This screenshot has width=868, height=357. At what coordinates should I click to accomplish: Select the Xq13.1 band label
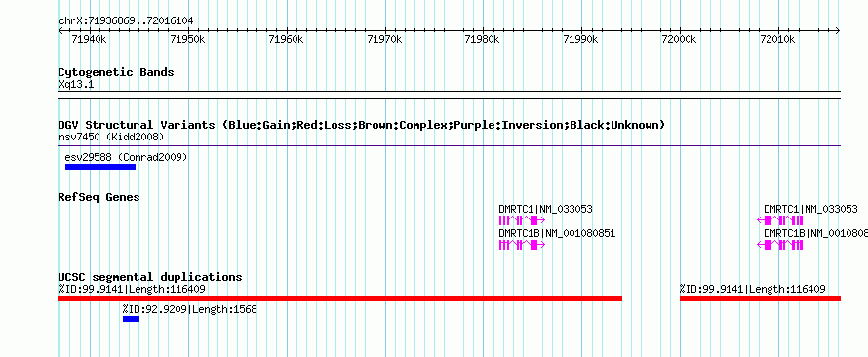76,84
